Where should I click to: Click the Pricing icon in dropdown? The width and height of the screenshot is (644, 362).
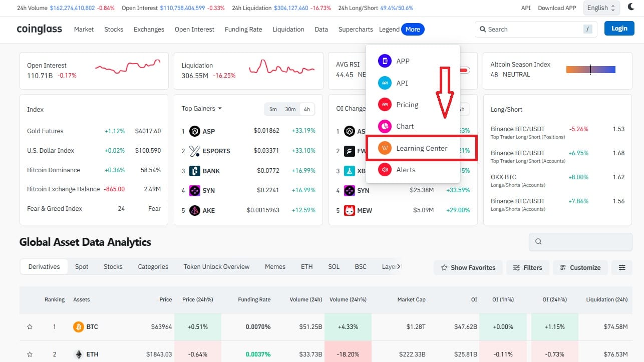pos(385,105)
